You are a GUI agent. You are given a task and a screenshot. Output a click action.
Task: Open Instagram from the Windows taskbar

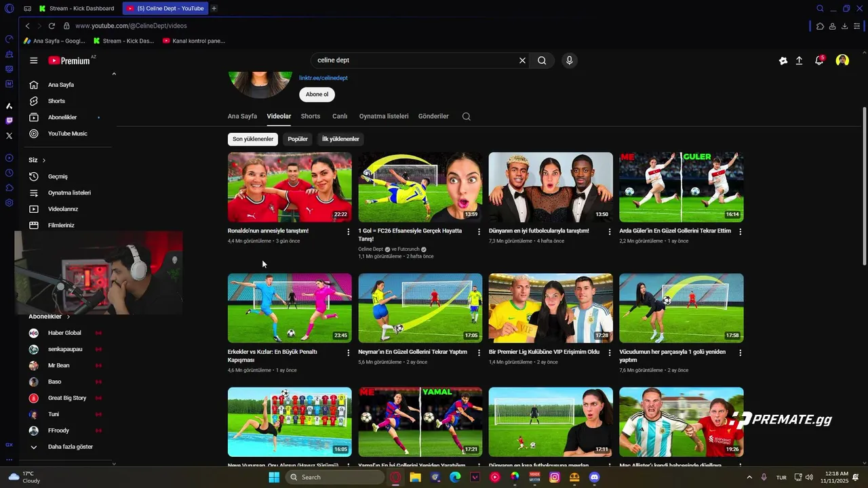[x=555, y=477]
